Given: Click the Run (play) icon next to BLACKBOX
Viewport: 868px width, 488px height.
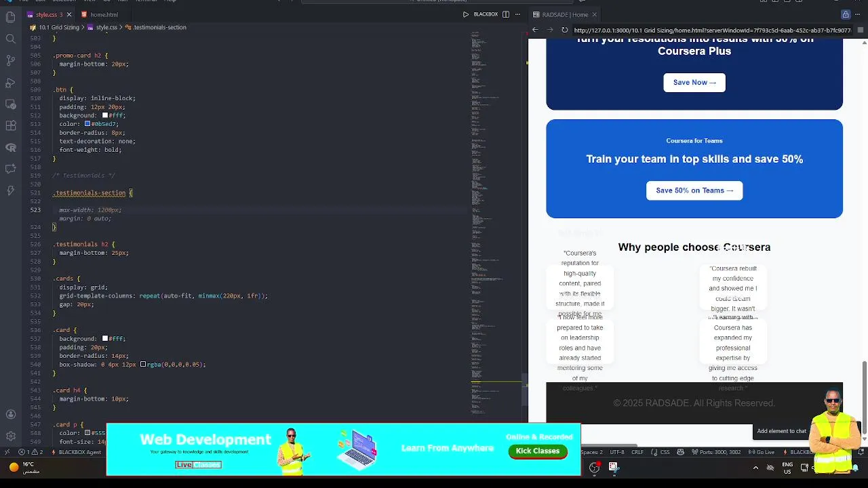Looking at the screenshot, I should [x=466, y=14].
